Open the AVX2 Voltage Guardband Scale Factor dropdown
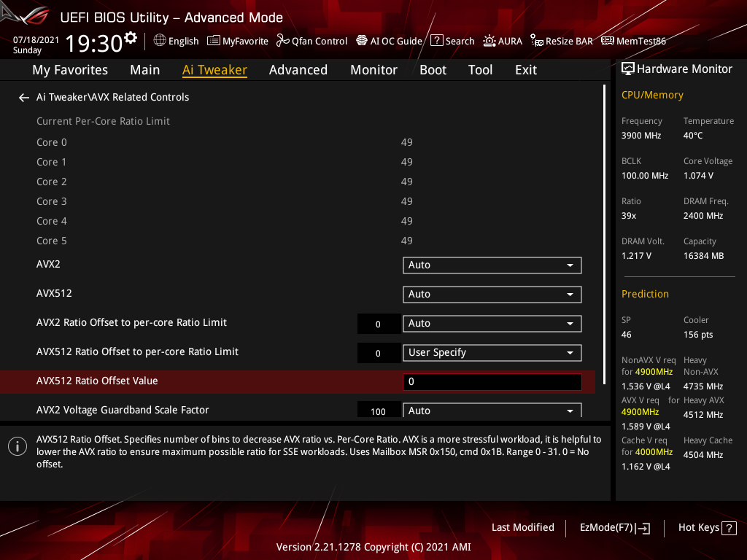Screen dimensions: 747x560 click(492, 411)
